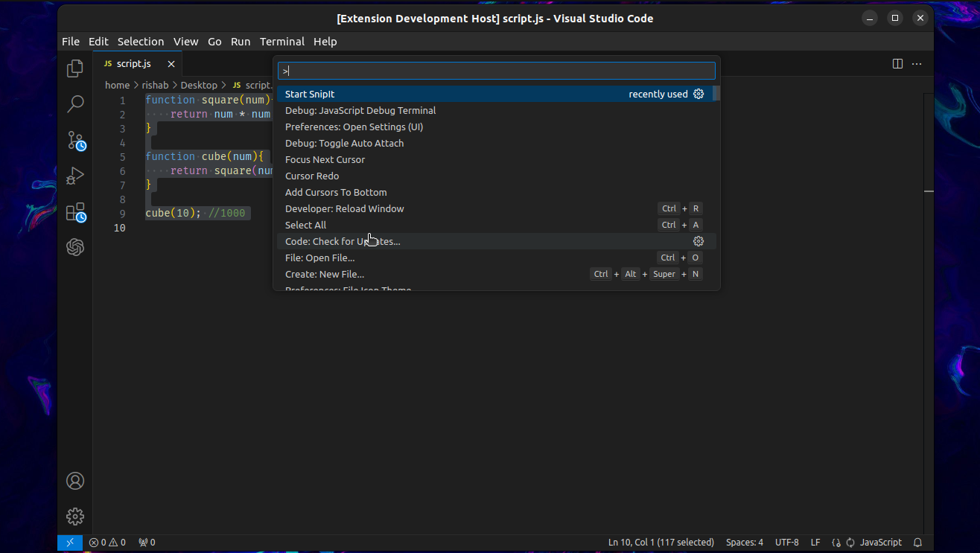Open the Terminal menu
The image size is (980, 553).
pyautogui.click(x=281, y=42)
